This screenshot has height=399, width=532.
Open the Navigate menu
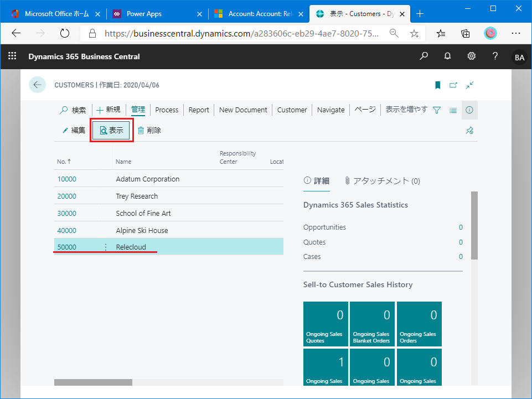click(x=331, y=110)
